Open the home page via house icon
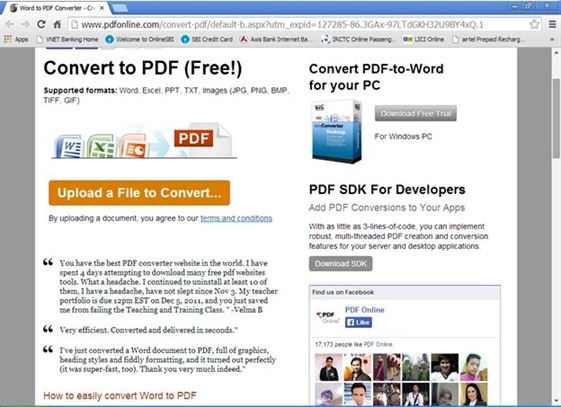561x407 pixels. pyautogui.click(x=57, y=24)
